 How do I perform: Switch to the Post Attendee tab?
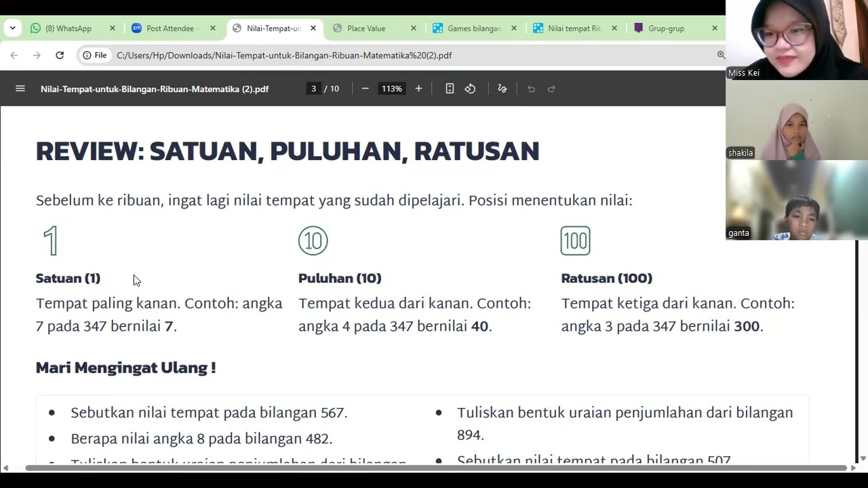(x=173, y=28)
